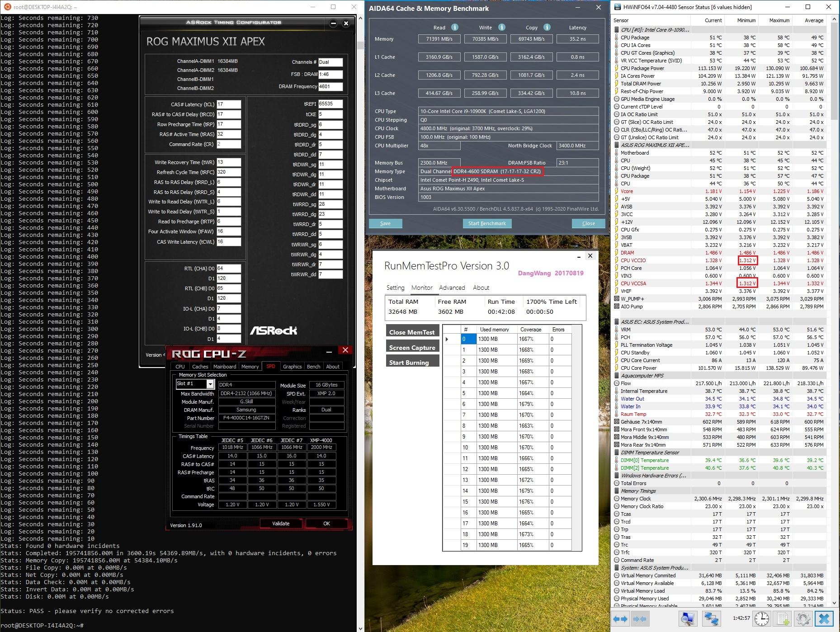
Task: Switch to the Setting tab in RunMemTestPro
Action: pyautogui.click(x=395, y=288)
